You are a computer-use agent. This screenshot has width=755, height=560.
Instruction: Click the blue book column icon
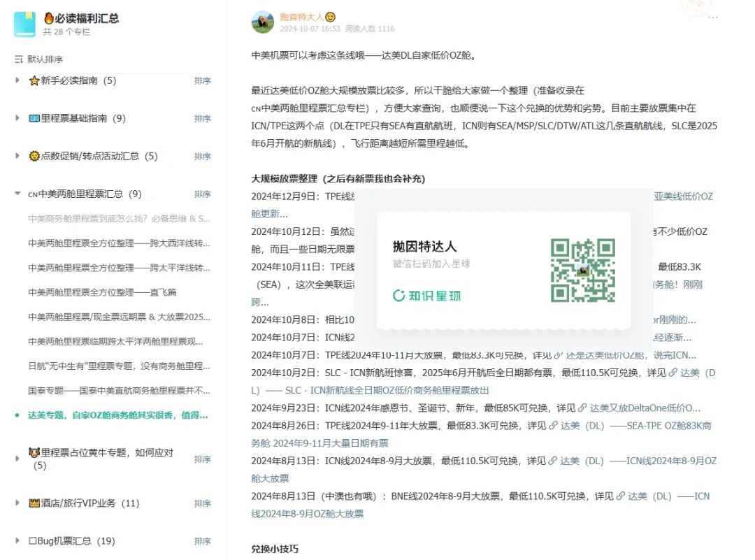(x=24, y=24)
